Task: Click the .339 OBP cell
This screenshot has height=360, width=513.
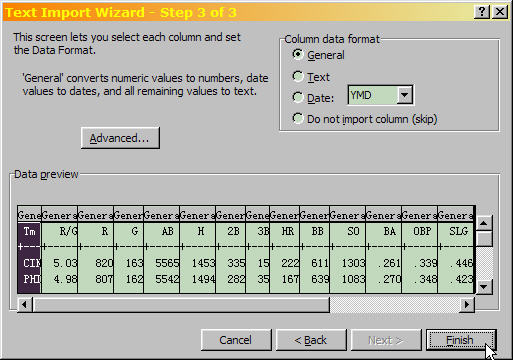Action: (425, 263)
